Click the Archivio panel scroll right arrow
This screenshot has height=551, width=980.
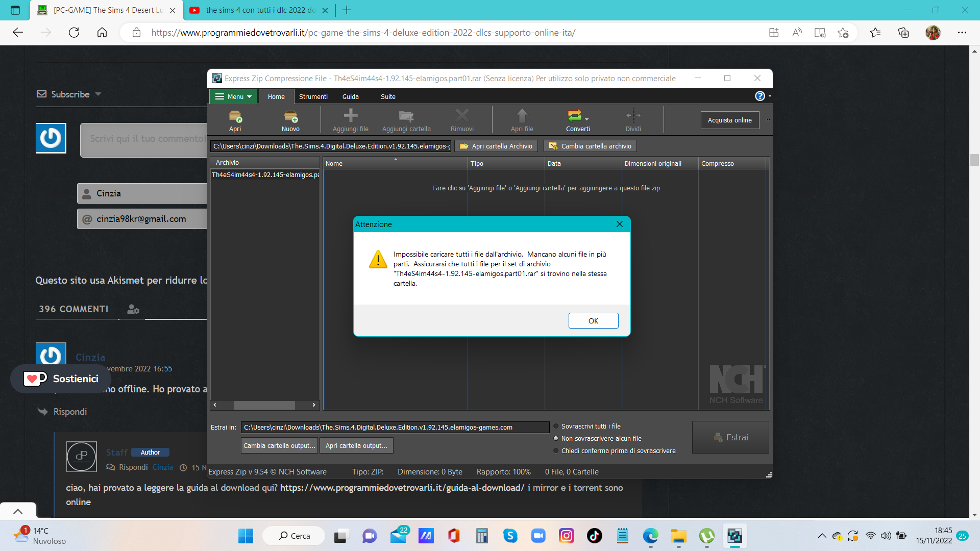click(x=314, y=405)
